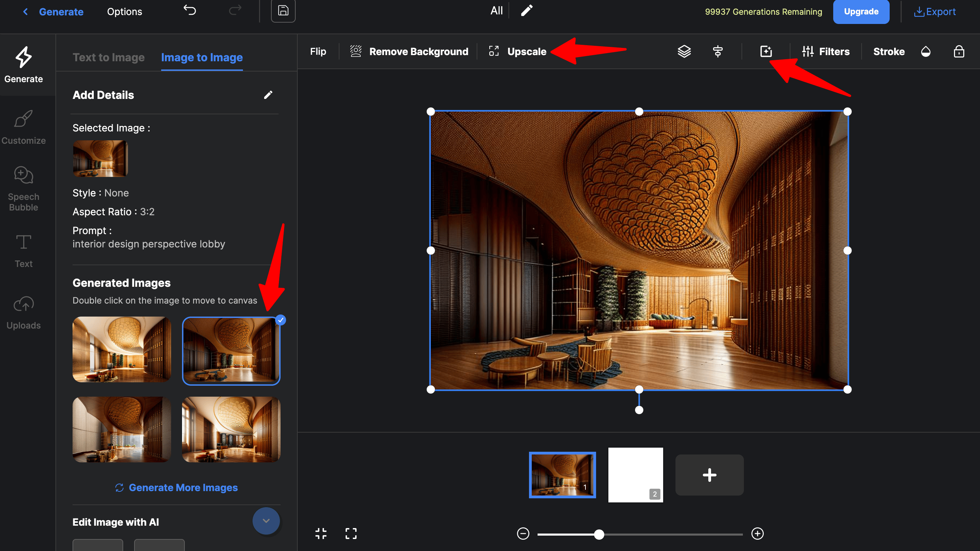Image resolution: width=980 pixels, height=551 pixels.
Task: Click the back chevron next to Generate
Action: click(25, 12)
